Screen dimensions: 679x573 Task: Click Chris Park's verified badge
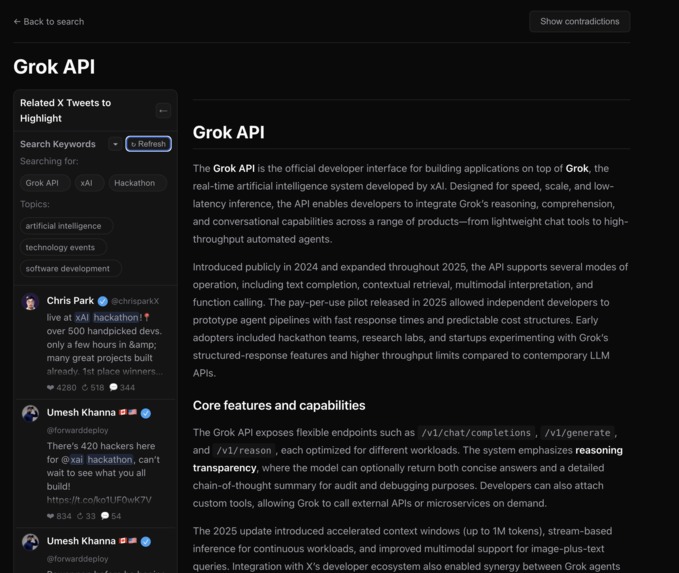point(103,301)
